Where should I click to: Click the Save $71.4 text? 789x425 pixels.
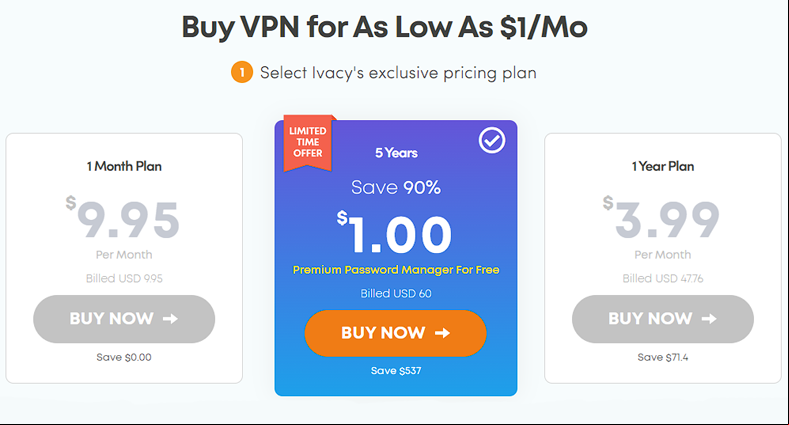point(663,357)
